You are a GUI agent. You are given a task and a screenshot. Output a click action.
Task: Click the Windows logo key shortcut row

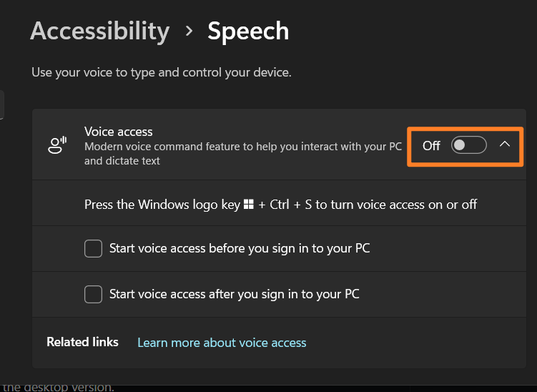tap(279, 203)
